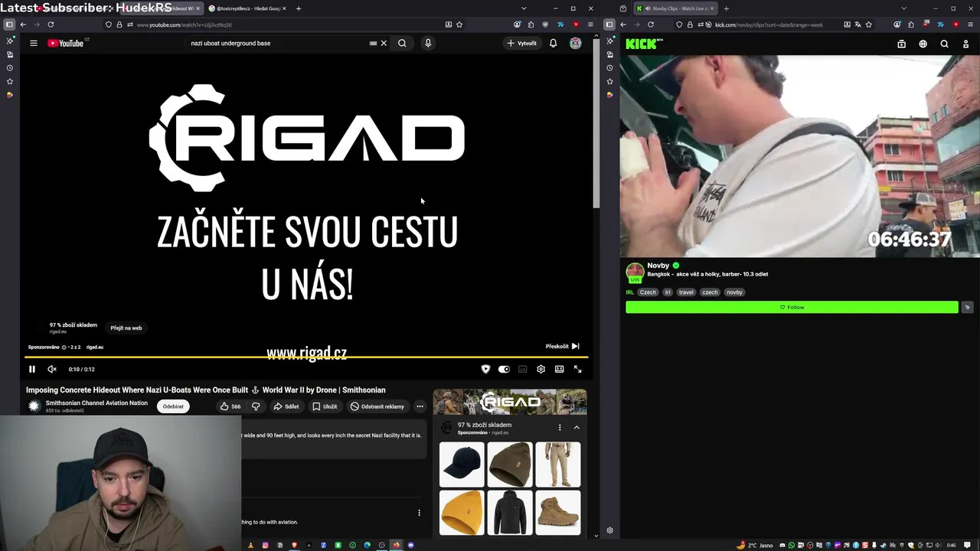Open Rigad ad three-dot options
The height and width of the screenshot is (551, 980).
click(560, 428)
